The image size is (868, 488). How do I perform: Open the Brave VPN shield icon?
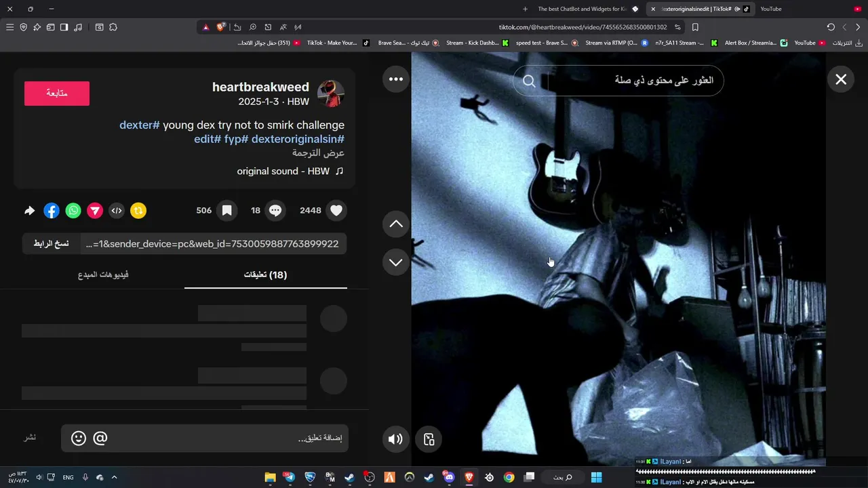24,27
